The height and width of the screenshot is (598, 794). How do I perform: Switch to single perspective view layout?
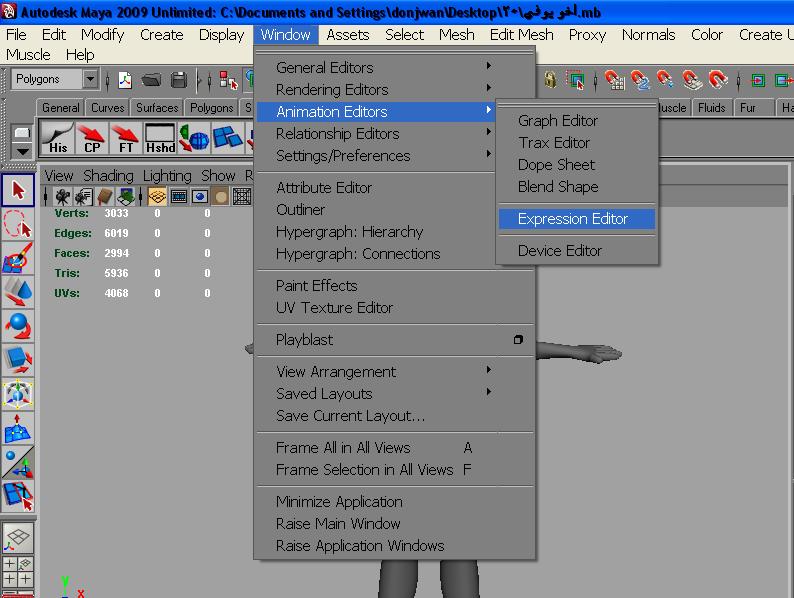[x=18, y=538]
